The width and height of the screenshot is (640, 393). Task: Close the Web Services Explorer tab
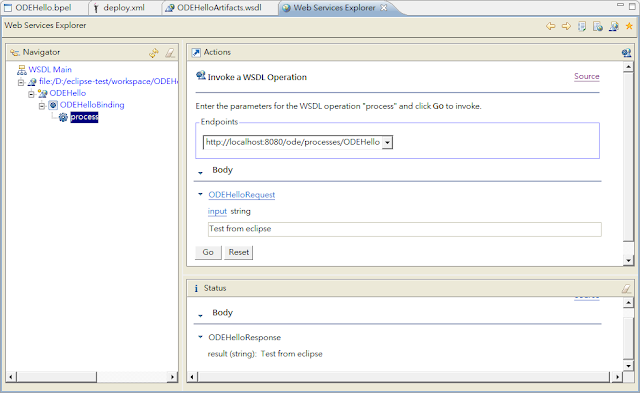(x=384, y=7)
